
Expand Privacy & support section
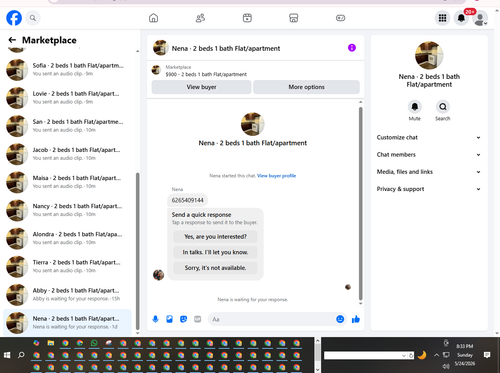point(429,189)
